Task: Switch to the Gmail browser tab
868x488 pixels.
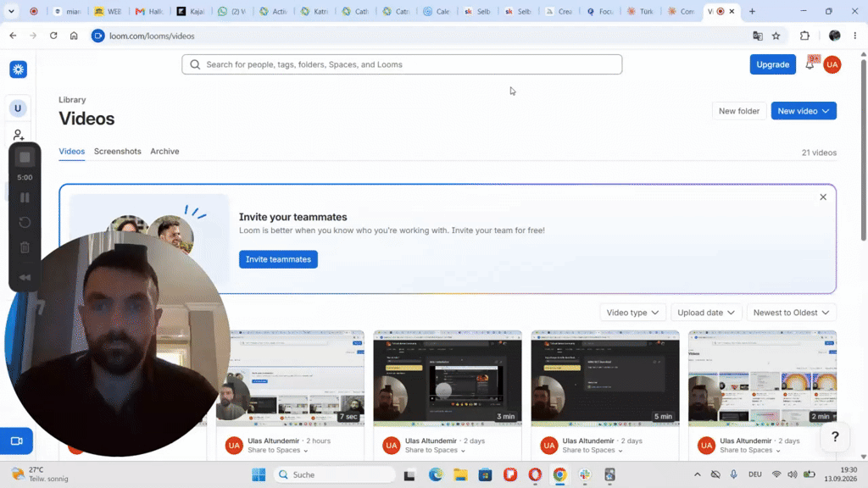Action: 149,11
